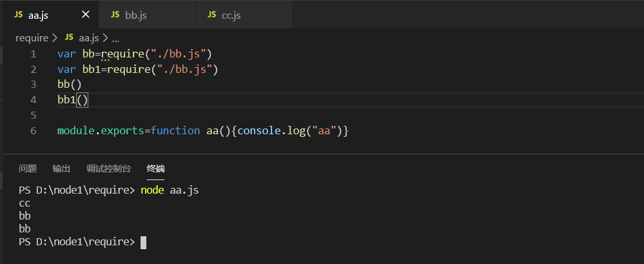Click the "aa" string literal in console.log

[324, 131]
